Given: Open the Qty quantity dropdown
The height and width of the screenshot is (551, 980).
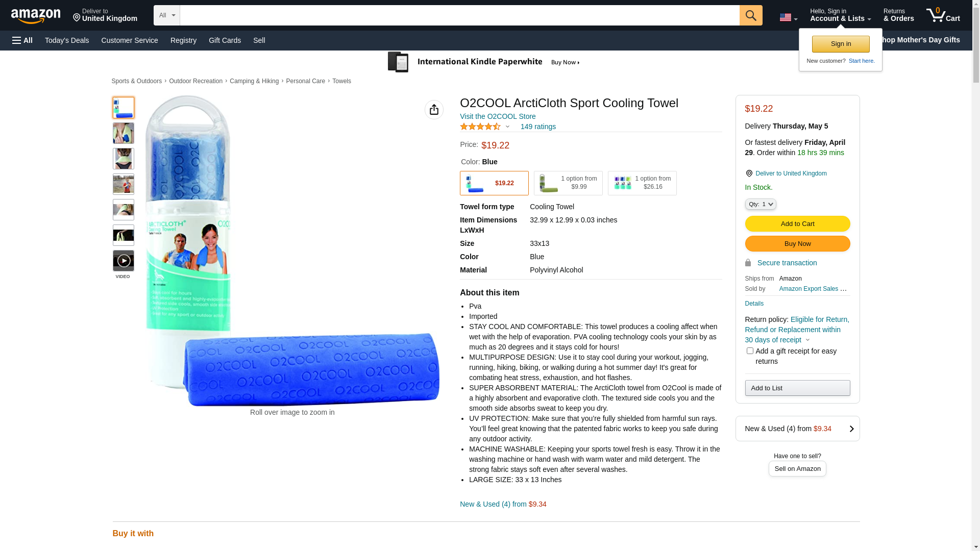Looking at the screenshot, I should click(x=760, y=204).
